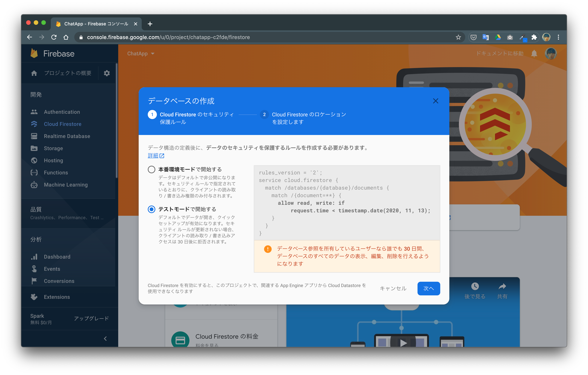
Task: Open Realtime Database section
Action: tap(67, 136)
